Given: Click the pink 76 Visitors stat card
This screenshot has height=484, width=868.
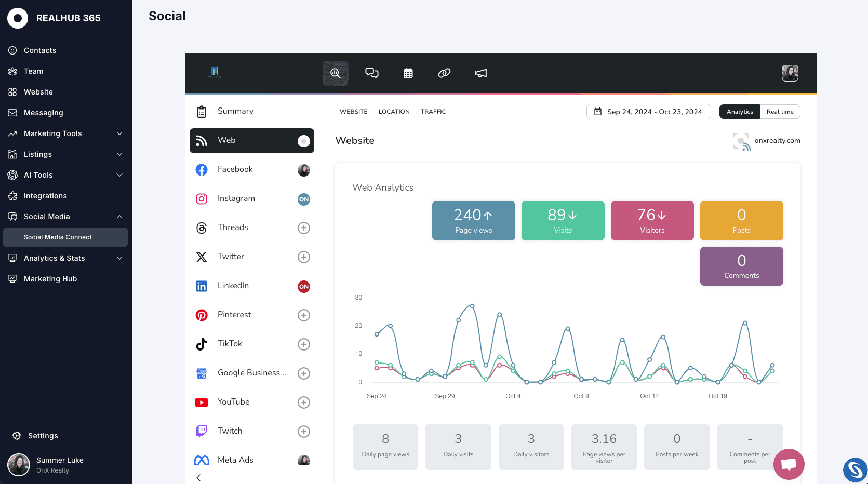Looking at the screenshot, I should 652,221.
